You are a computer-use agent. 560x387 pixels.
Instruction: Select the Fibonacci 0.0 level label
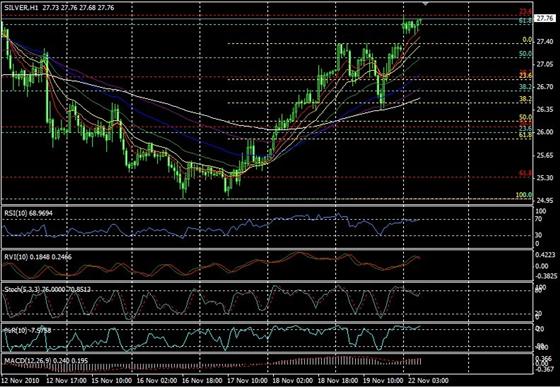(527, 40)
